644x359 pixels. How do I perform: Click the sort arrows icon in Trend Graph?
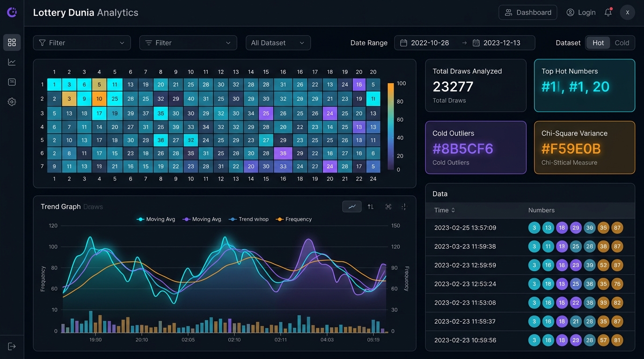click(x=371, y=207)
